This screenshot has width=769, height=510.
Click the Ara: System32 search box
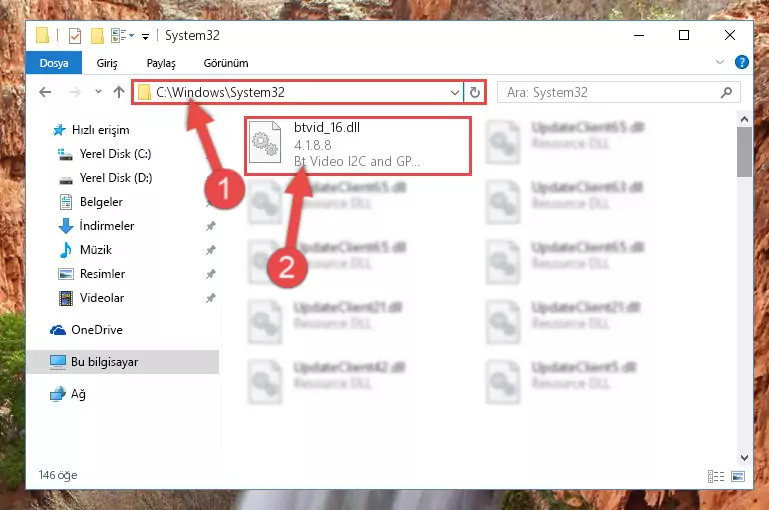pos(618,92)
